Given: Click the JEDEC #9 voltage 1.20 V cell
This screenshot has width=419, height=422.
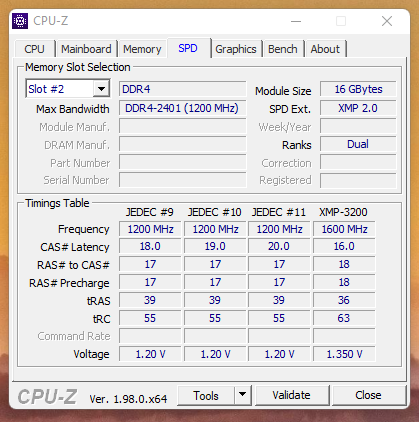Looking at the screenshot, I should [150, 354].
